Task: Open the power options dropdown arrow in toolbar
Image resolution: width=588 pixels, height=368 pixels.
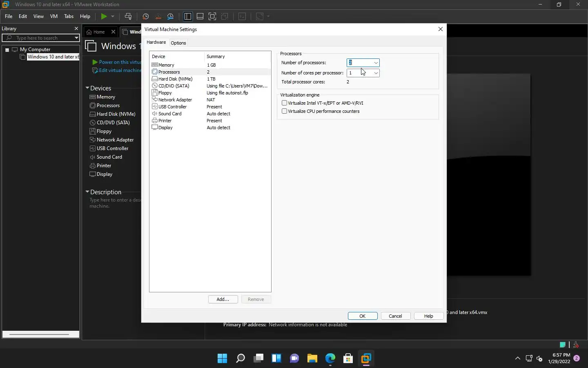Action: 113,16
